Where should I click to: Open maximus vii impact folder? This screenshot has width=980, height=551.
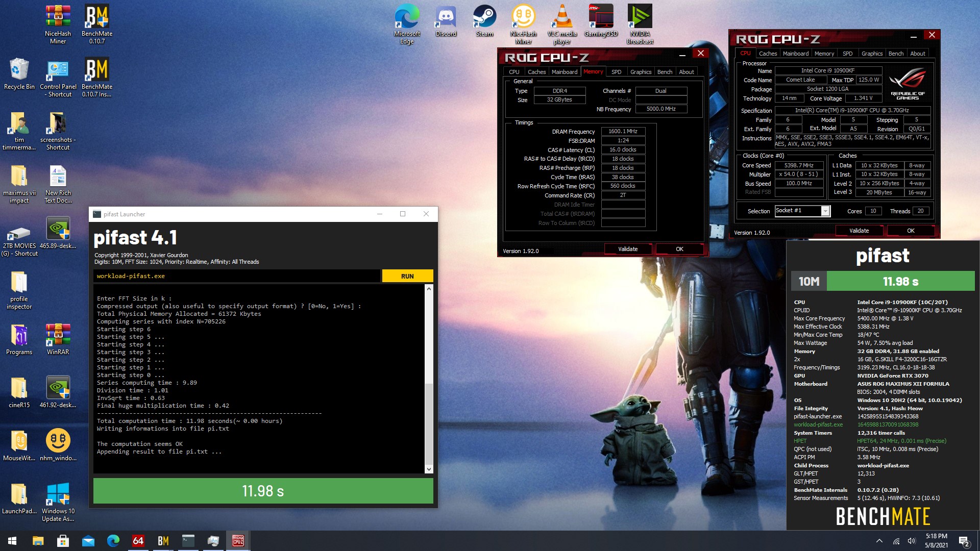[19, 184]
